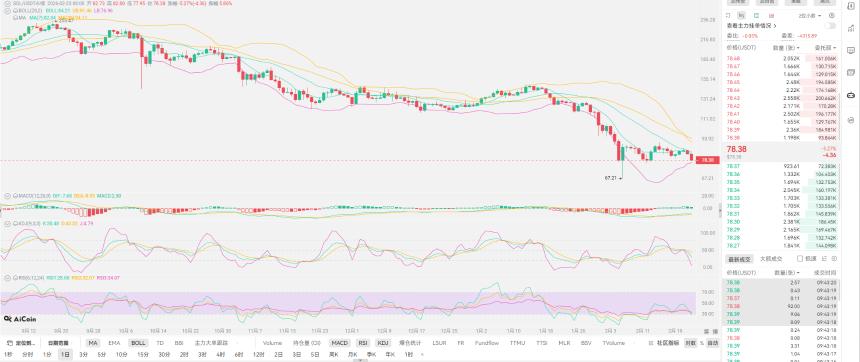Open the first icon in the right sidebar
Screen dimensions: 860x362
click(x=851, y=7)
